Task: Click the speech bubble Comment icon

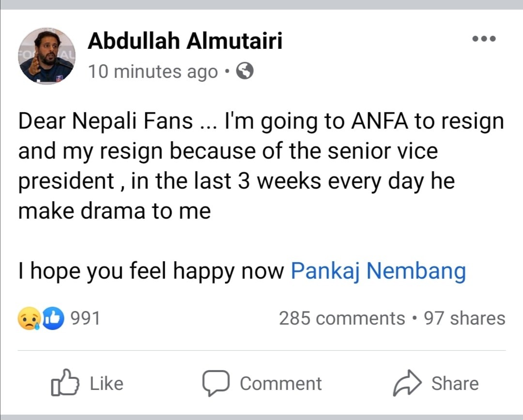Action: (216, 383)
